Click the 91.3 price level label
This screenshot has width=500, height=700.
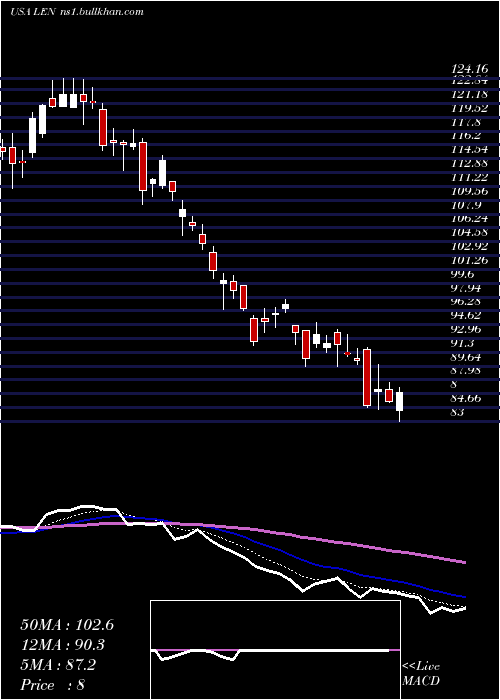462,343
